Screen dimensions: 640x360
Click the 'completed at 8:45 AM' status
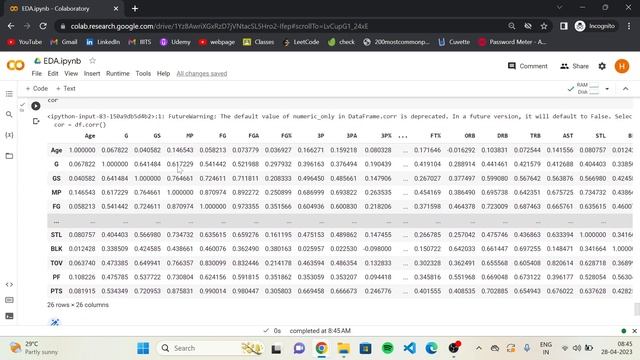click(320, 331)
